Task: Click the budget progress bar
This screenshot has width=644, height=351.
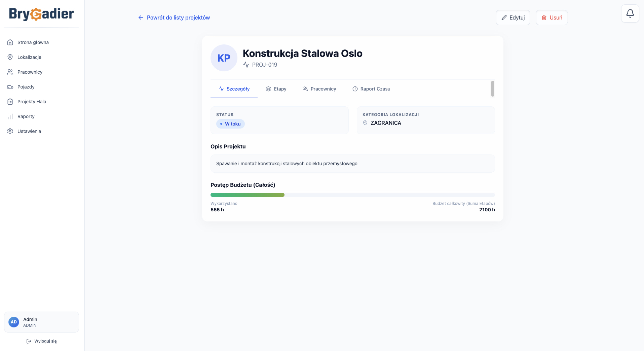Action: (x=352, y=195)
